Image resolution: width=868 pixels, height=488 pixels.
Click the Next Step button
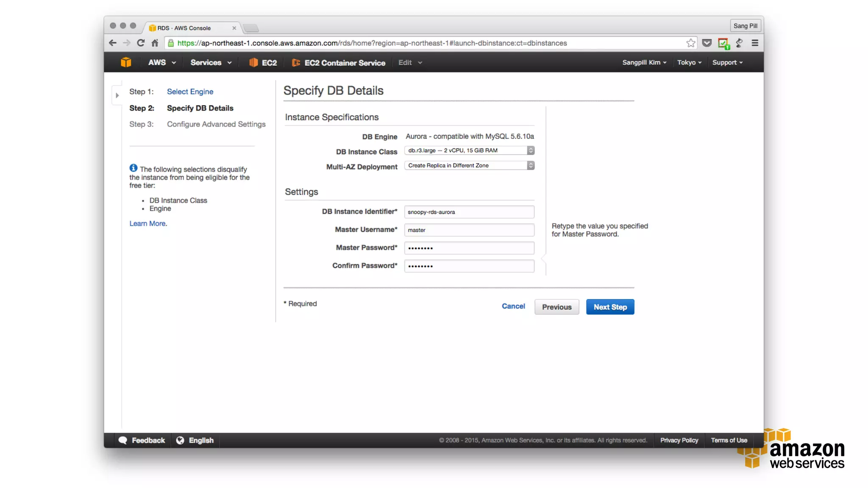(x=609, y=307)
